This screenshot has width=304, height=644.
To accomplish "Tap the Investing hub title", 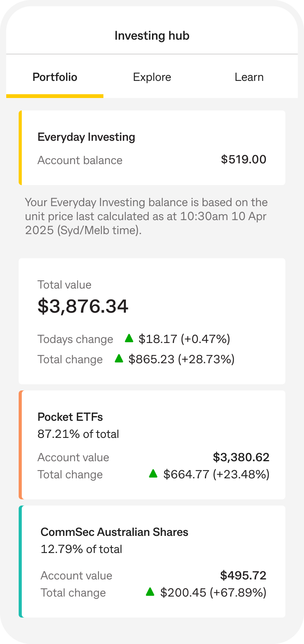I will pyautogui.click(x=152, y=36).
